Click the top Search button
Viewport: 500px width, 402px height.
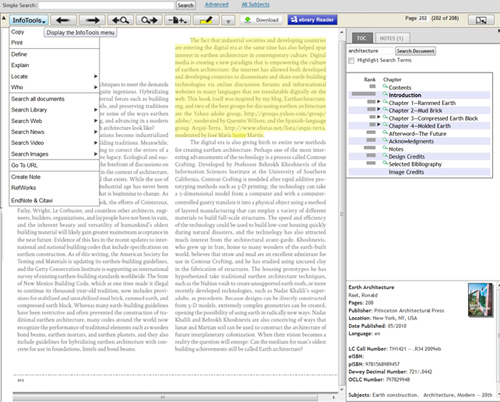pyautogui.click(x=186, y=5)
